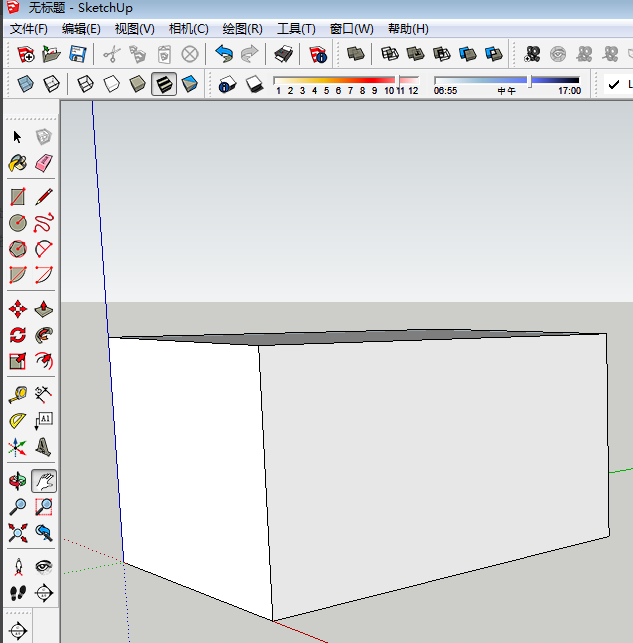Screen dimensions: 633x643
Task: Select the Eraser tool
Action: click(x=43, y=163)
